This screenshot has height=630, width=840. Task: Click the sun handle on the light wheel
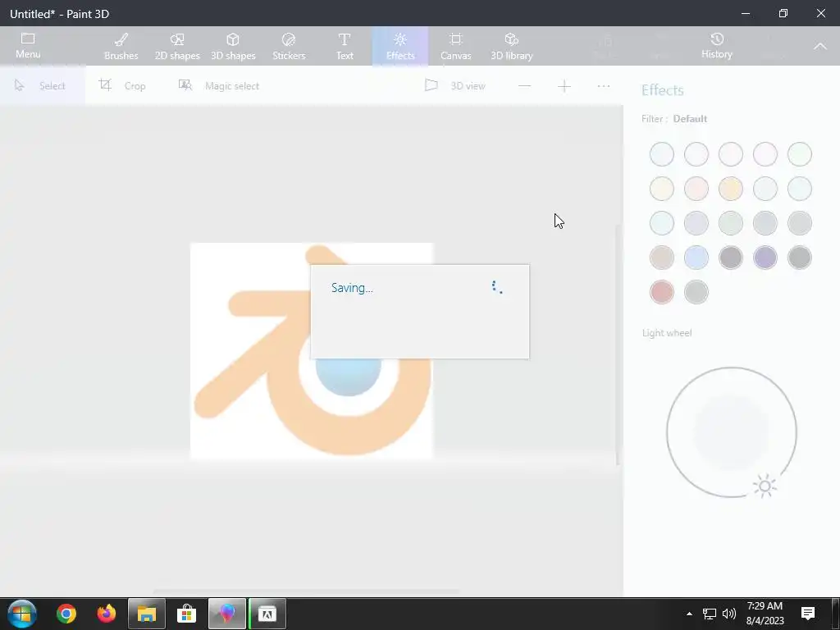(765, 486)
